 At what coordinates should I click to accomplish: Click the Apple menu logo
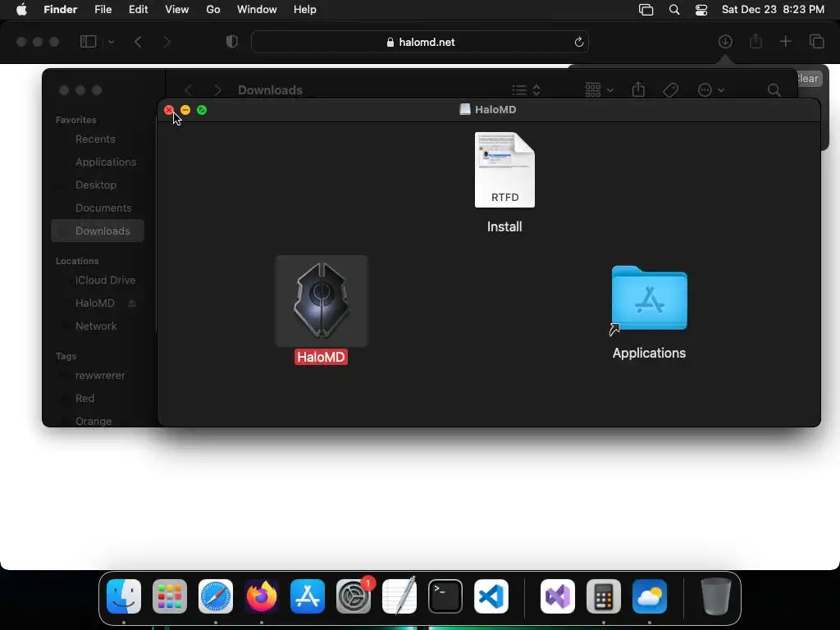(21, 10)
